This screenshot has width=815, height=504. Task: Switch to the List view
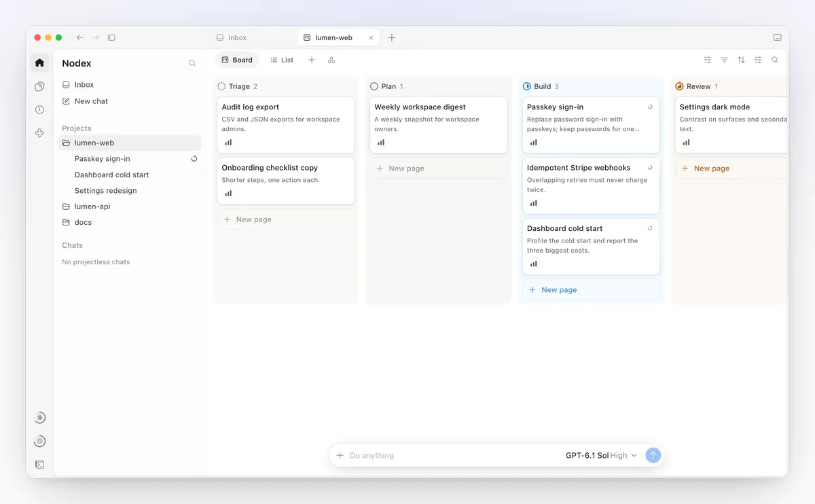click(282, 60)
